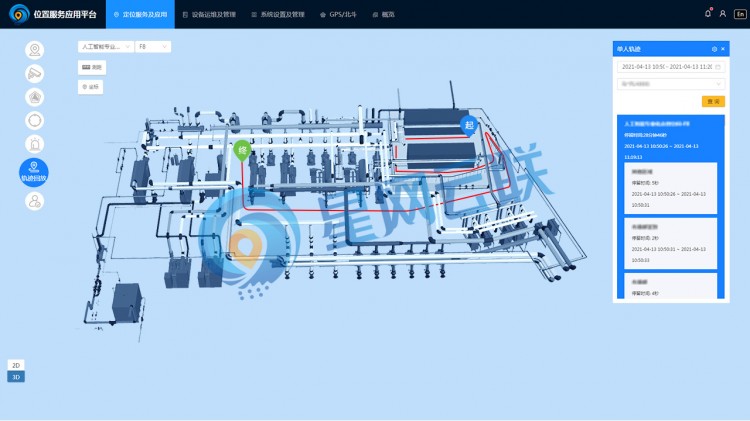Viewport: 750px width, 421px height.
Task: Open the notification bell in top bar
Action: click(x=708, y=14)
